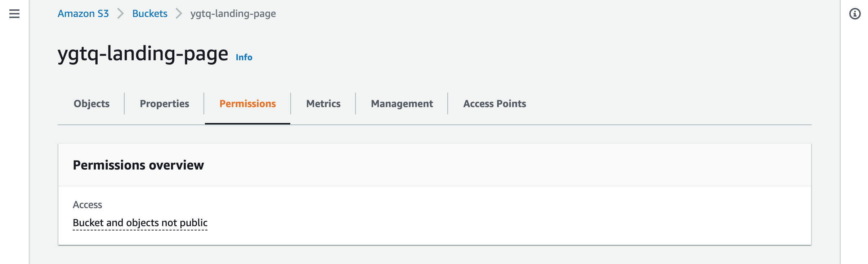
Task: Navigate to the Buckets breadcrumb
Action: point(150,14)
